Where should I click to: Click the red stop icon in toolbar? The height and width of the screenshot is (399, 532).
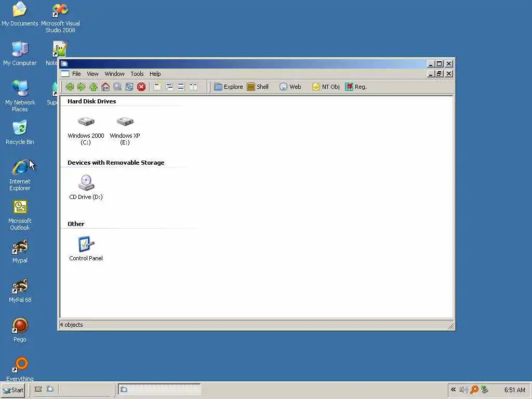pos(141,87)
